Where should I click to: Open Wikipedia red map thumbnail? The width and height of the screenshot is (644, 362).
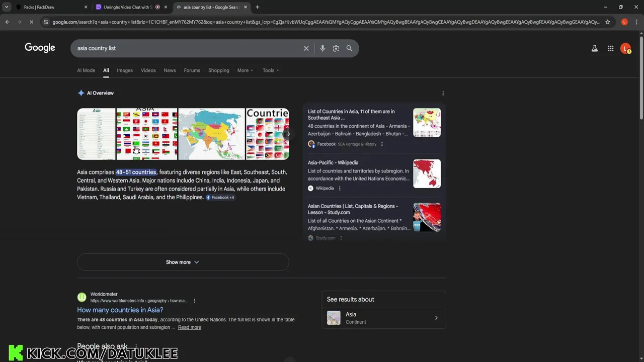click(x=427, y=173)
